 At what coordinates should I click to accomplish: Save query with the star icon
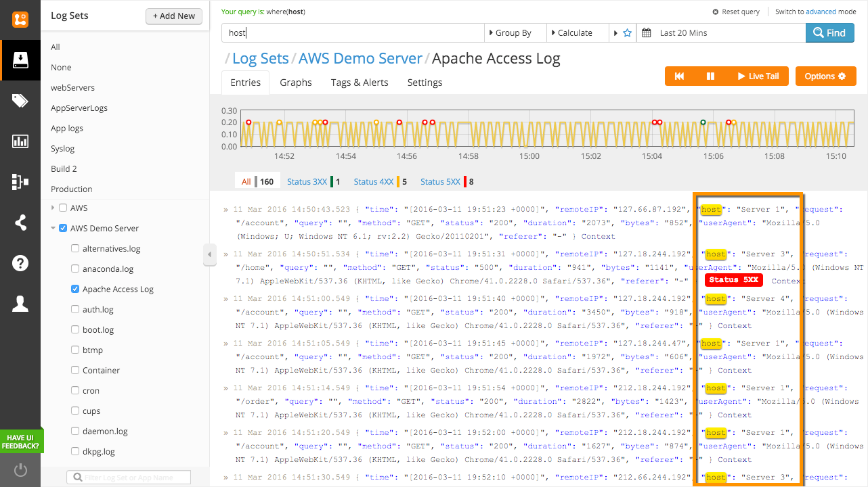[x=627, y=32]
